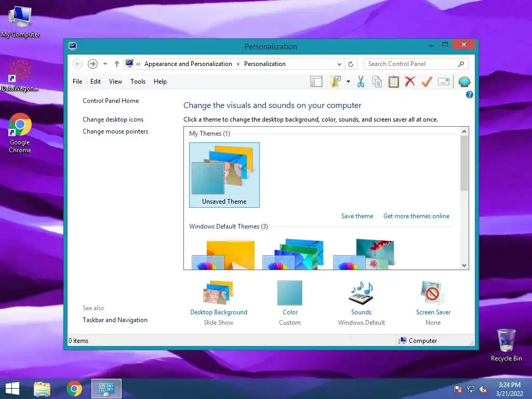Click the themes list scroll up arrow

tap(464, 131)
